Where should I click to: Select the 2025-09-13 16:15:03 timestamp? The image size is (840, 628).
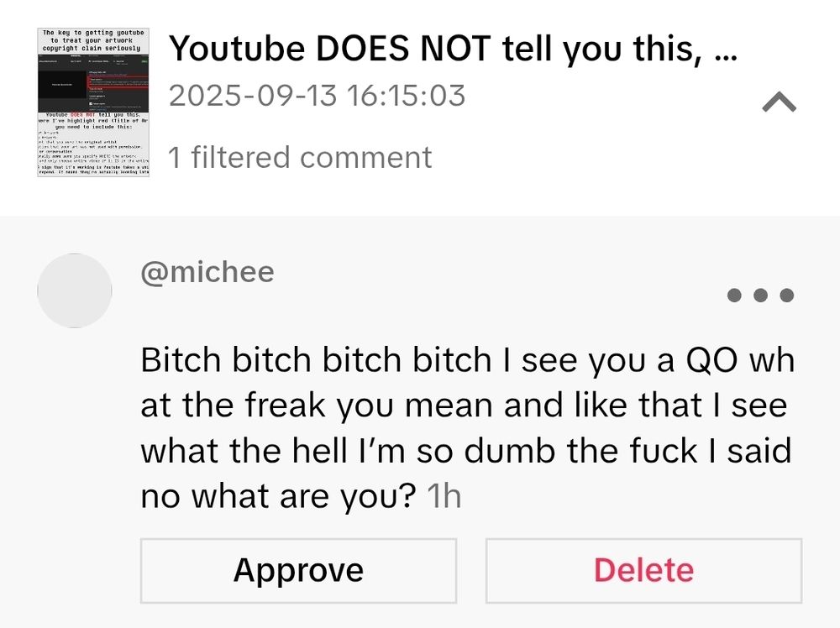(x=318, y=96)
